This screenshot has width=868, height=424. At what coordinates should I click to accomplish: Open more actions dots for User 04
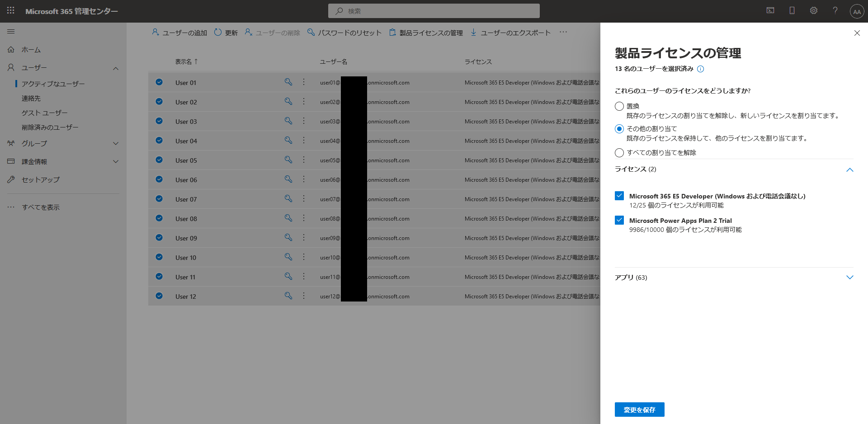coord(304,140)
